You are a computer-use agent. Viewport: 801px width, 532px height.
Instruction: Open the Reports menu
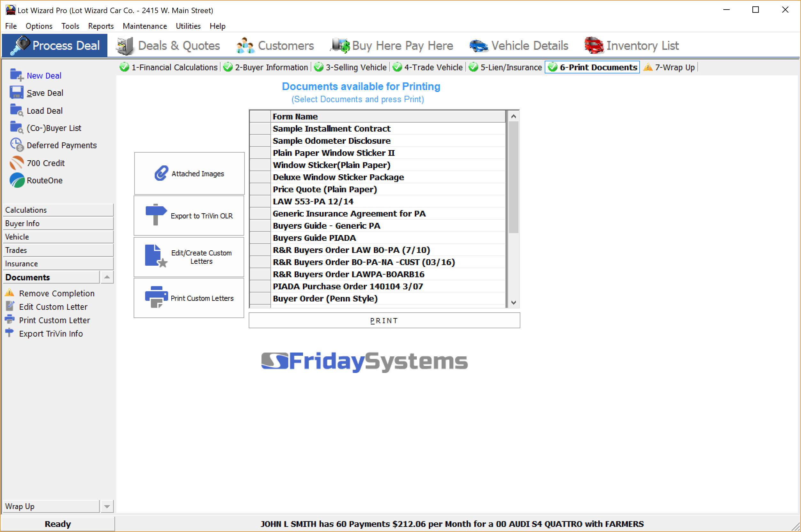100,26
